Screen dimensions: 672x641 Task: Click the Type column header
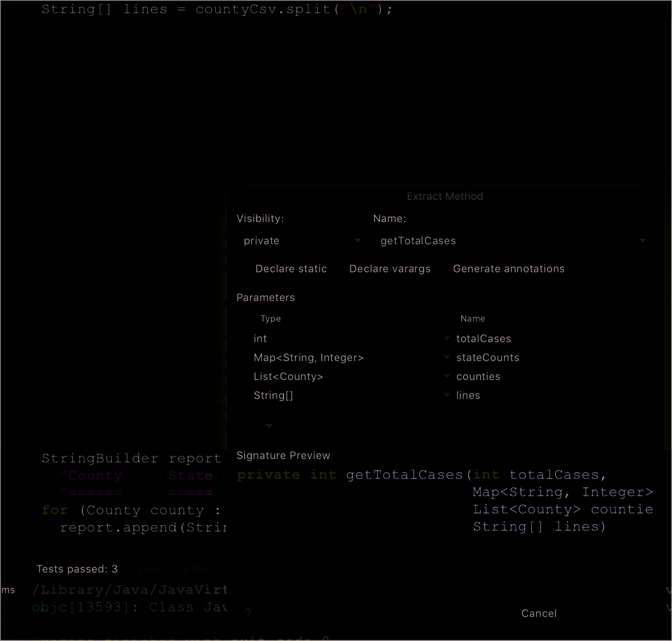pos(271,318)
